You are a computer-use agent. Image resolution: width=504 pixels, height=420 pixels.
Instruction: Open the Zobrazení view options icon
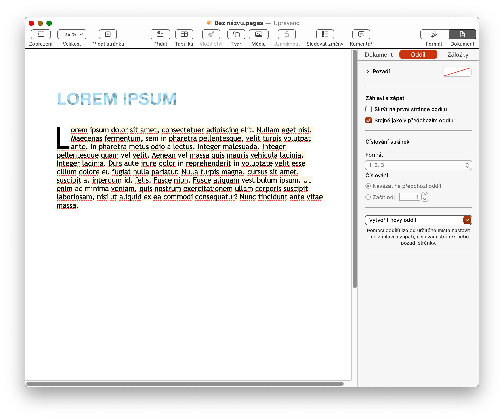click(41, 34)
